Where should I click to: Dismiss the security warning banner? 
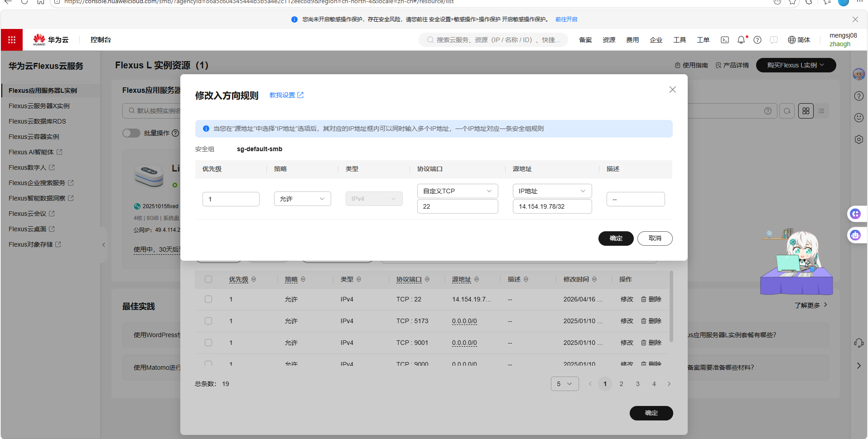pos(855,19)
